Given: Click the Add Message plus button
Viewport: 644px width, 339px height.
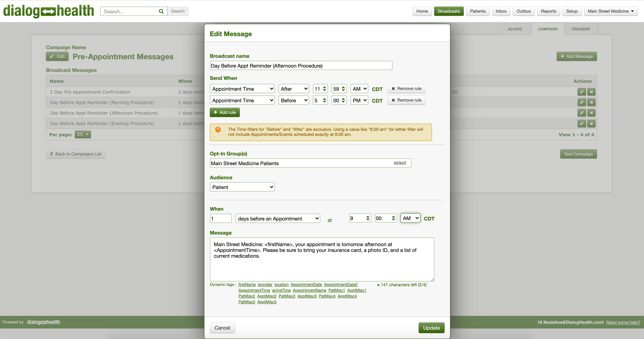Looking at the screenshot, I should 576,56.
